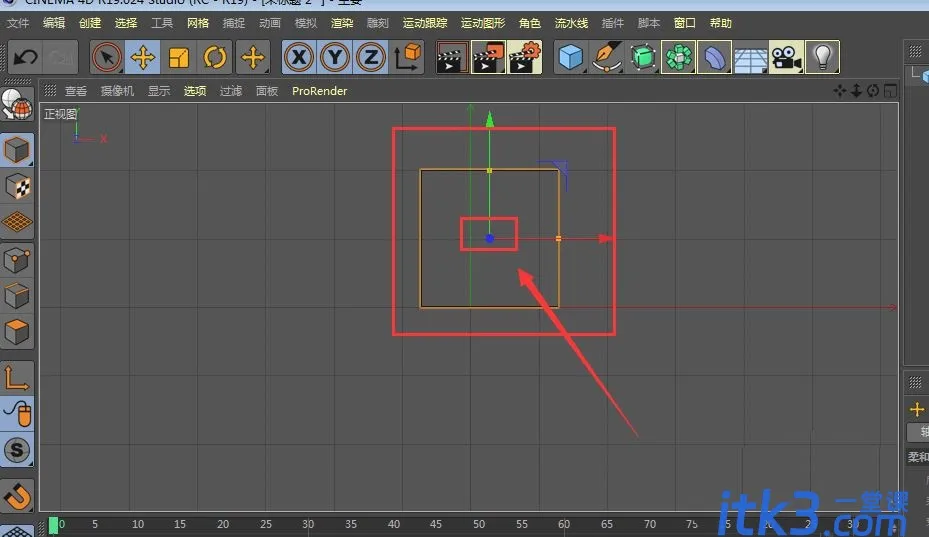Toggle the coordinate system icon

point(408,57)
